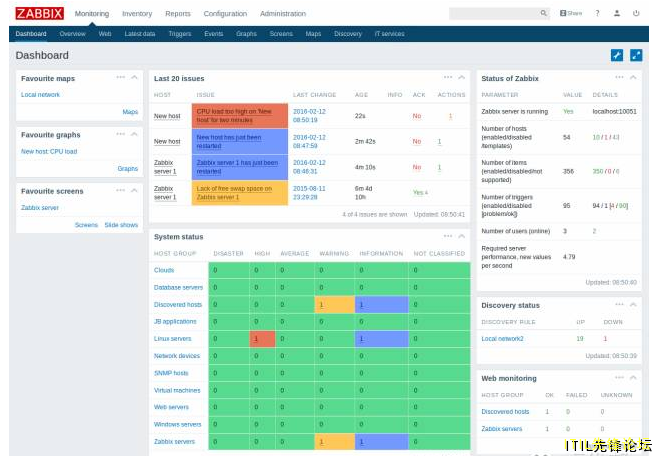Switch to the Triggers submenu

[x=180, y=34]
